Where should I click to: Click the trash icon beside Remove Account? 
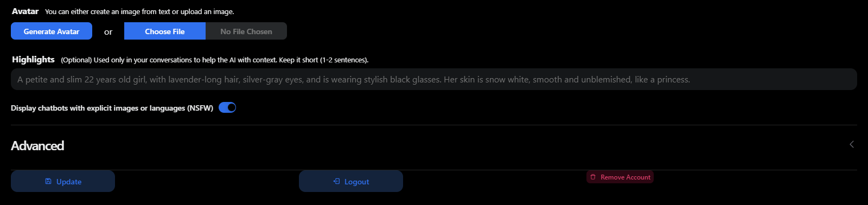point(593,177)
